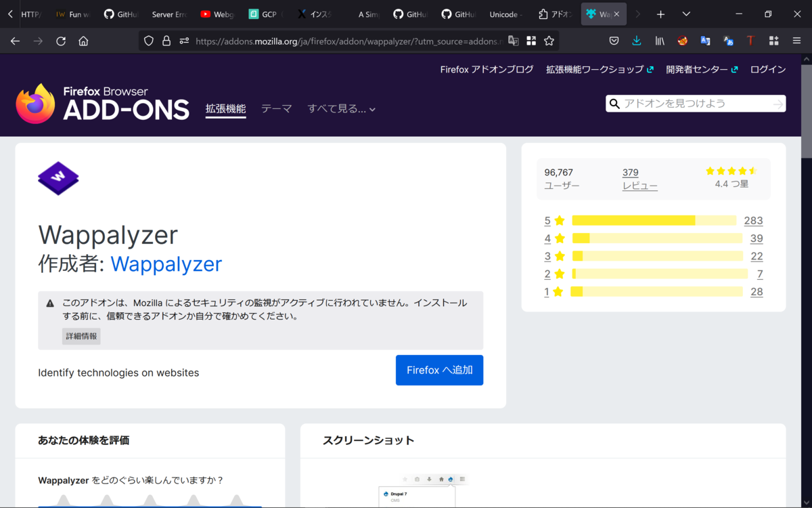Screen dimensions: 812x508
Task: Close the Wappalyzer browser tab
Action: click(616, 14)
